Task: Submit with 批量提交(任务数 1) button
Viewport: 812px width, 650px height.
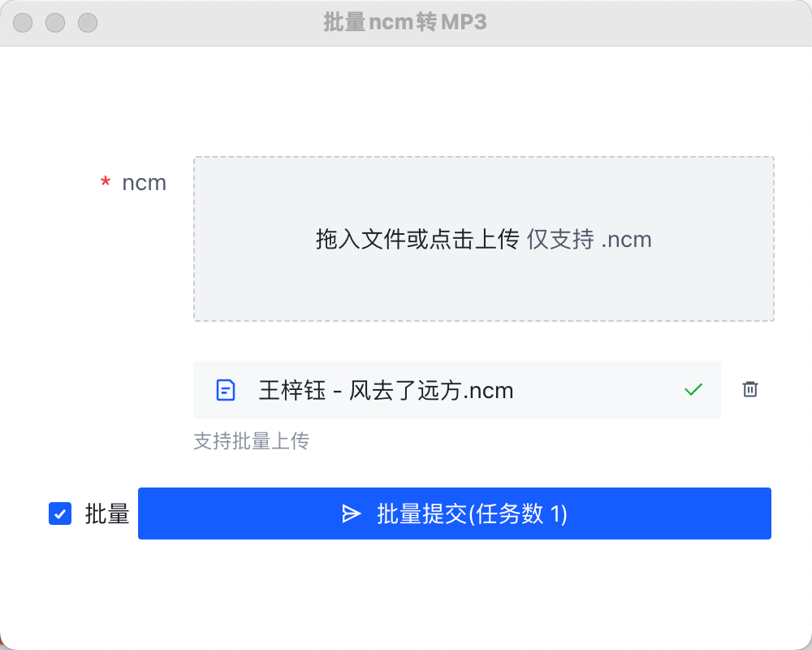Action: (x=454, y=513)
